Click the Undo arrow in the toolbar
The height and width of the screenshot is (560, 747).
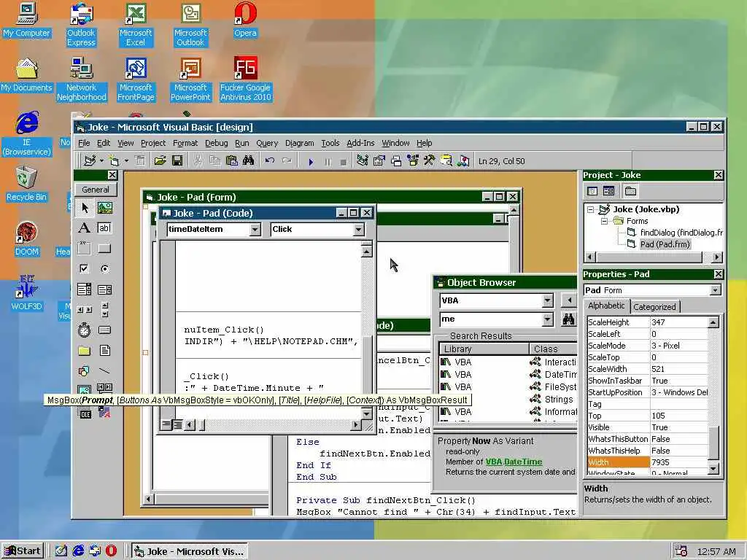pos(270,161)
